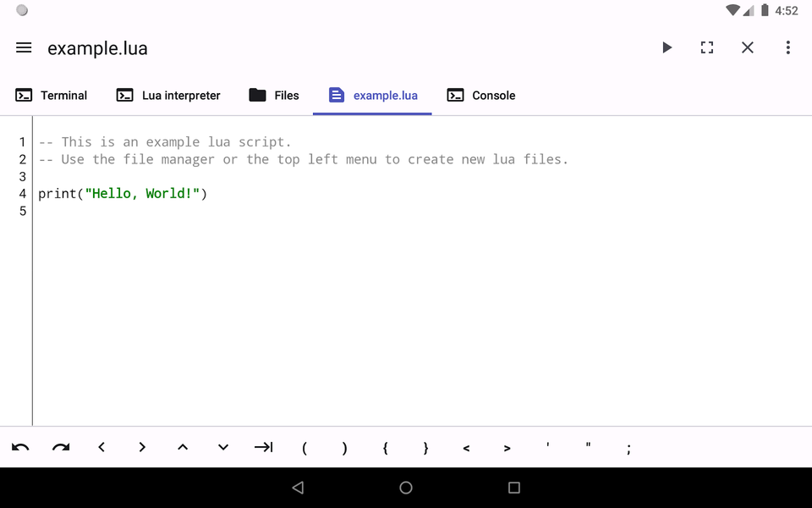Open the navigation drawer menu

click(24, 47)
